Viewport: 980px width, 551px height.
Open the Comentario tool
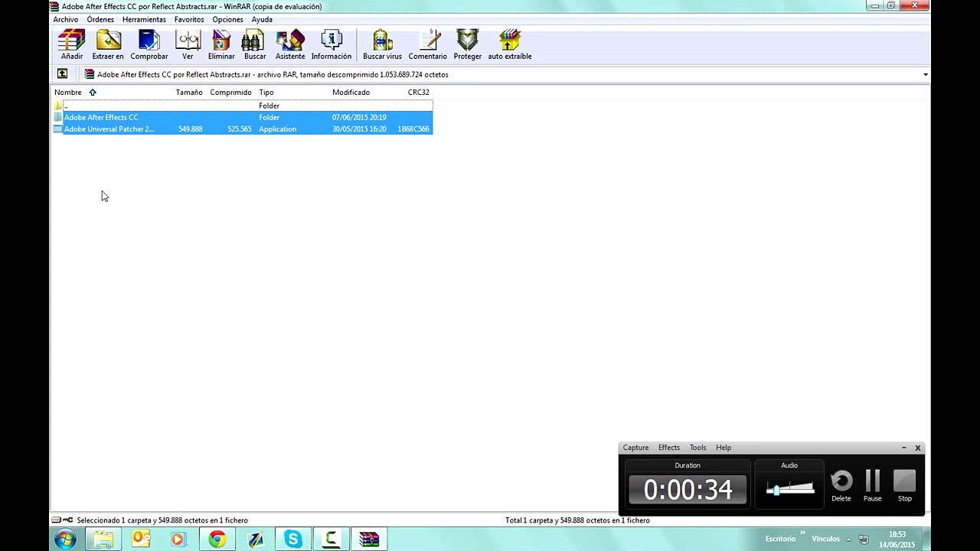428,45
